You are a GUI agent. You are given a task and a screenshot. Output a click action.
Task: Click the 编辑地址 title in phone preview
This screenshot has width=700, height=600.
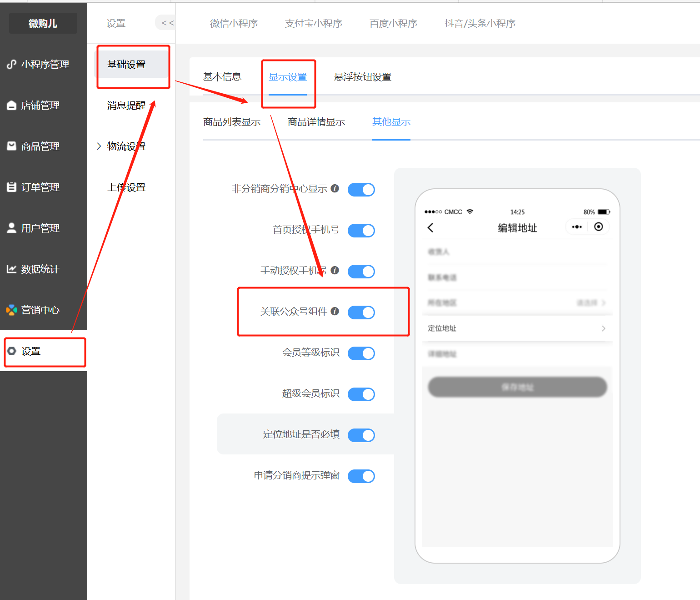tap(517, 228)
